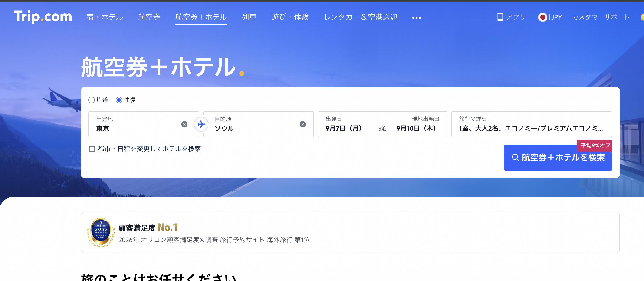Open 遊び・体験 tab
644x281 pixels.
pos(290,17)
